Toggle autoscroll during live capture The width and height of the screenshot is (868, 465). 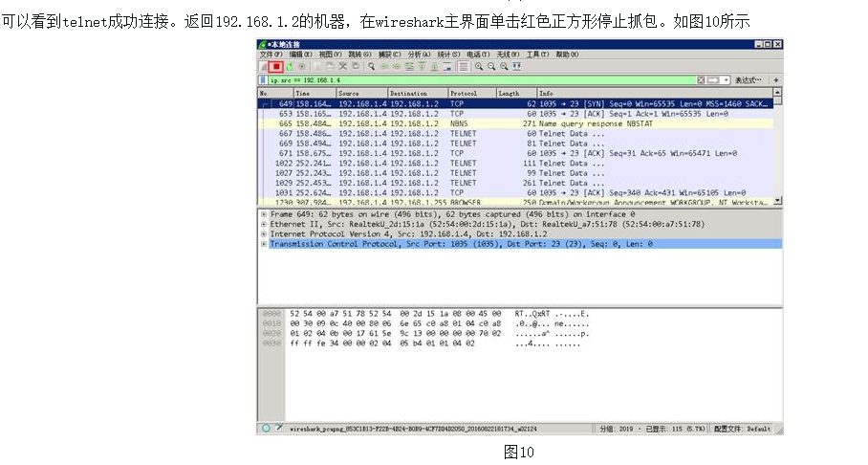coord(446,67)
